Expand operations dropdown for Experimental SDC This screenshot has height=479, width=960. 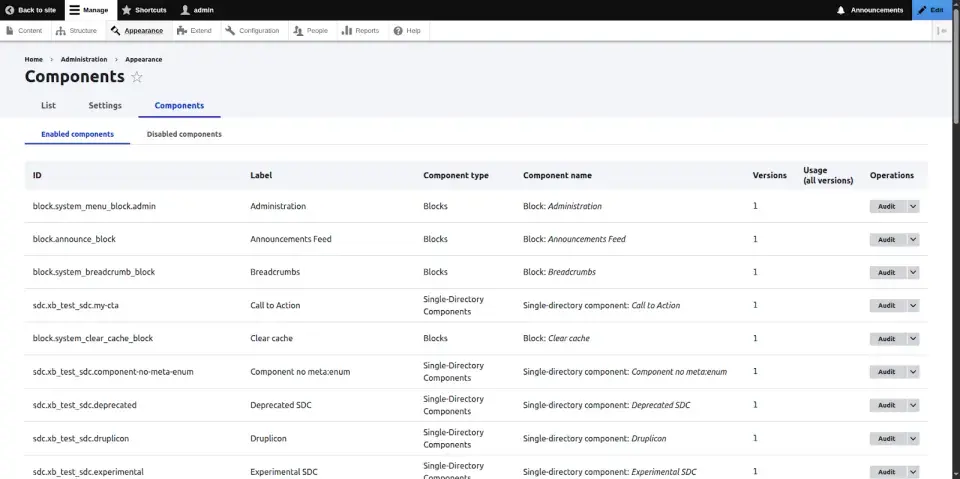pos(913,472)
